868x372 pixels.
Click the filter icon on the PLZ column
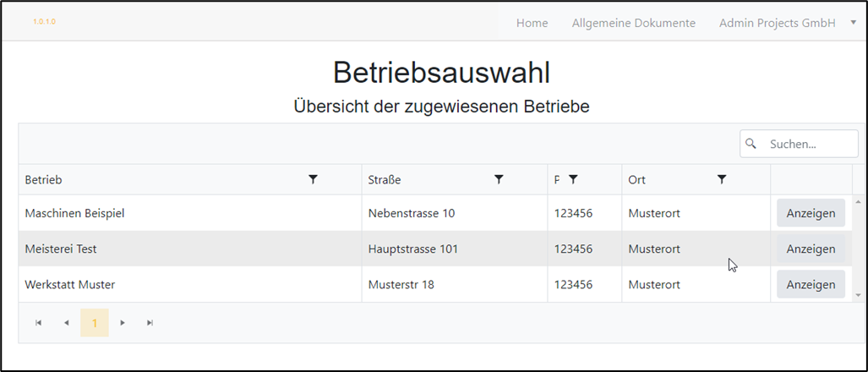[573, 179]
